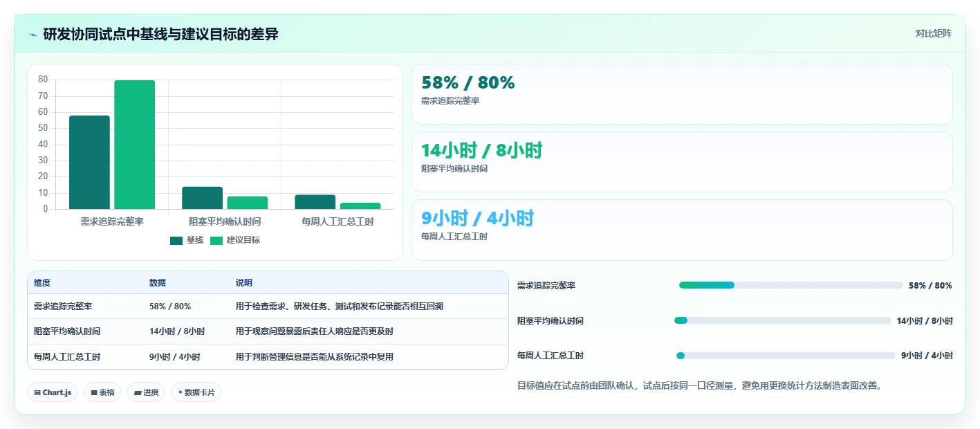Viewport: 980px width, 429px height.
Task: Open the 58% / 80% summary card
Action: (682, 94)
